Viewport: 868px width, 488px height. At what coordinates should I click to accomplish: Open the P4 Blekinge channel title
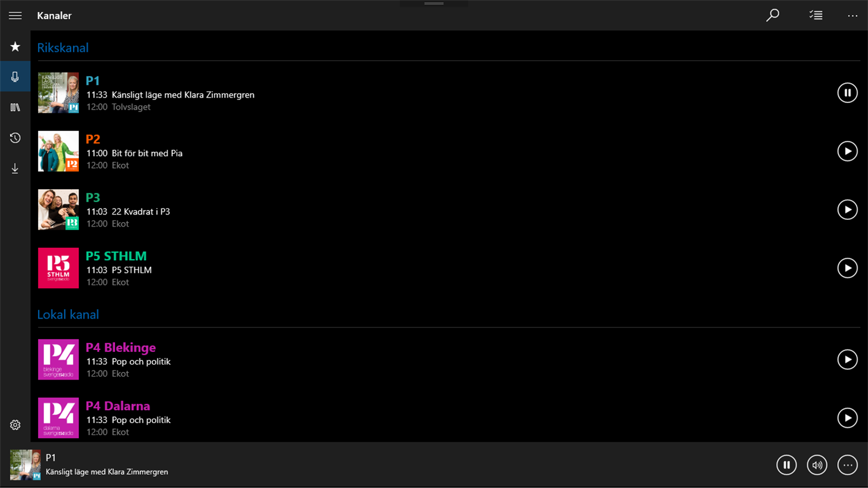[x=121, y=348]
